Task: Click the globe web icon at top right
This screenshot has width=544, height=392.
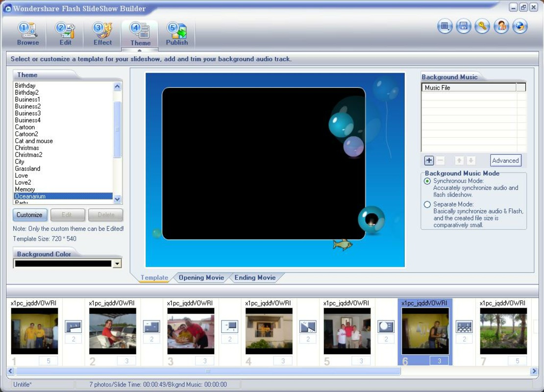Action: 520,26
